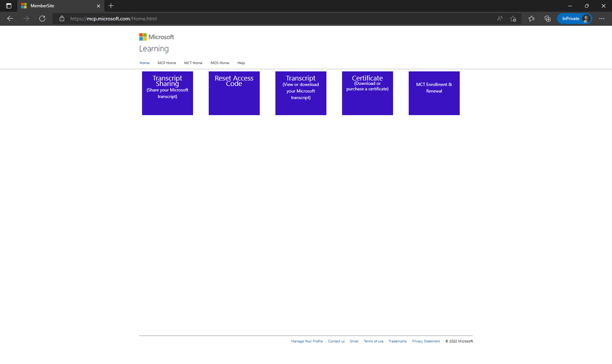Open MCT Enrollment & Renewal tile
This screenshot has width=612, height=364.
tap(434, 93)
